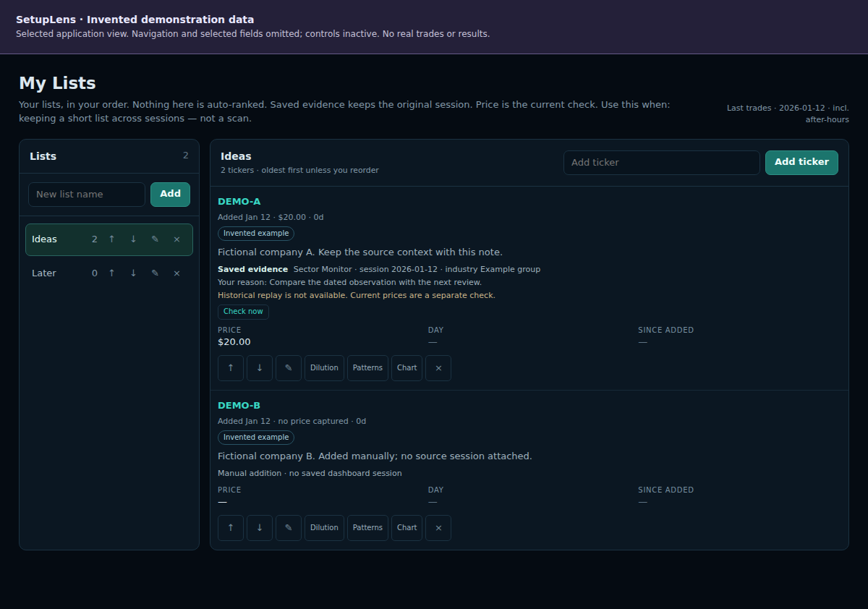Open Dilution for DEMO-A

[x=324, y=368]
